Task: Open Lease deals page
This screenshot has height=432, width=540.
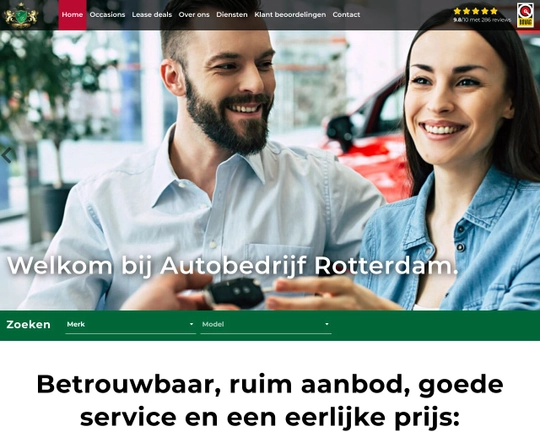Action: click(x=152, y=15)
